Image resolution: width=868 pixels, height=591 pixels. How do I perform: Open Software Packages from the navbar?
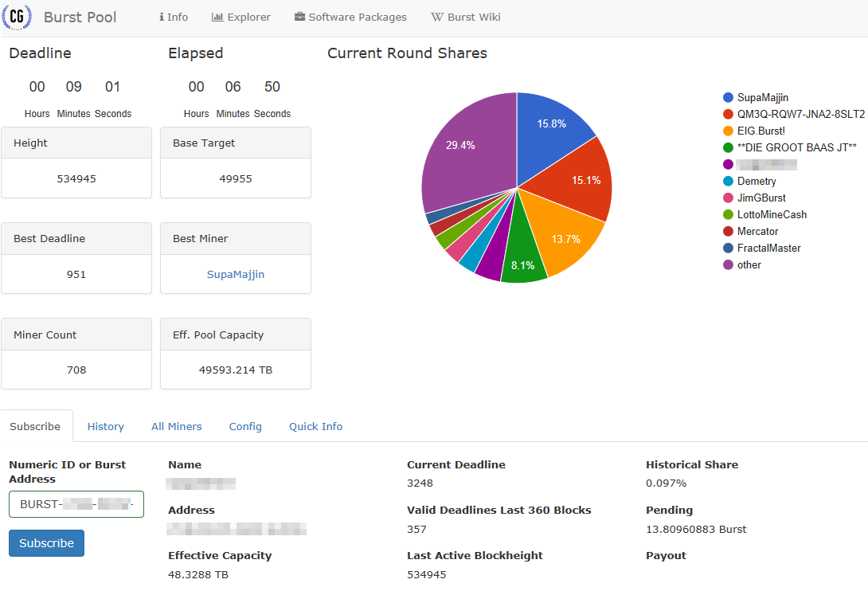350,17
